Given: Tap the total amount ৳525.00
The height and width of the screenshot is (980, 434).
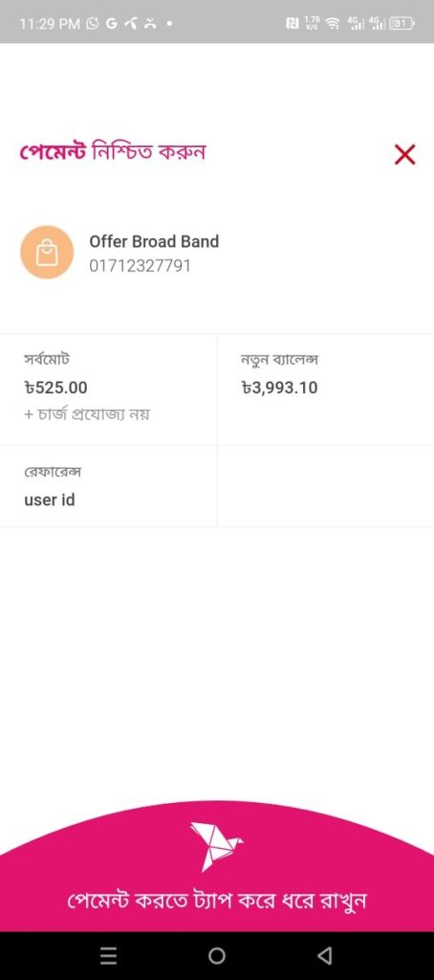Looking at the screenshot, I should pos(55,389).
